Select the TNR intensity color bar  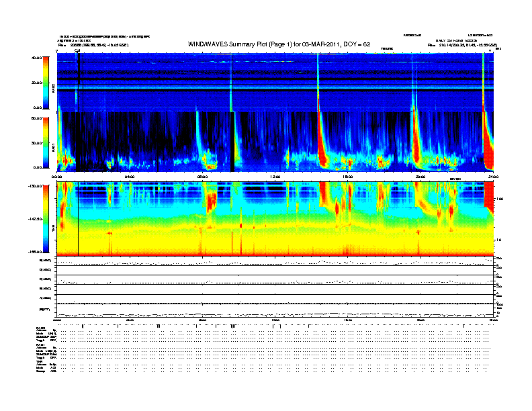pos(46,219)
